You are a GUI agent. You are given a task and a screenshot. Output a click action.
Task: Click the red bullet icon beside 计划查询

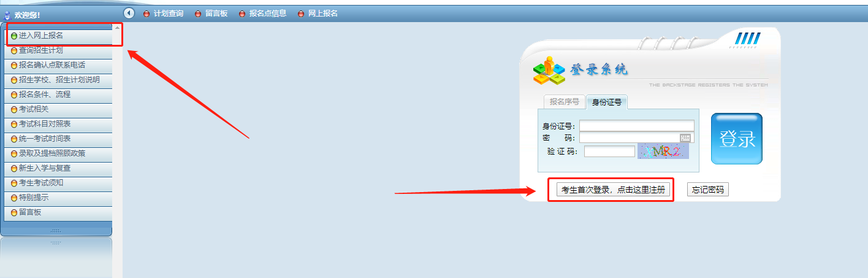click(x=147, y=14)
